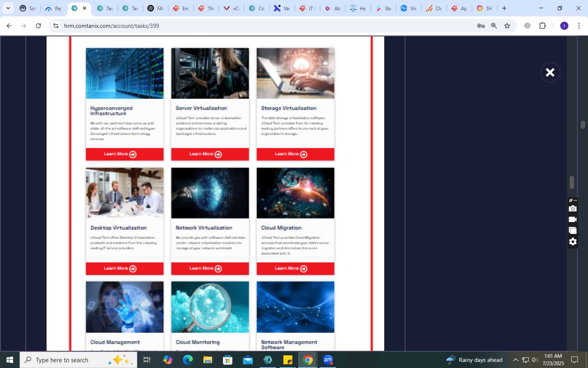Image resolution: width=588 pixels, height=368 pixels.
Task: Reload the page with the refresh icon
Action: [x=38, y=26]
